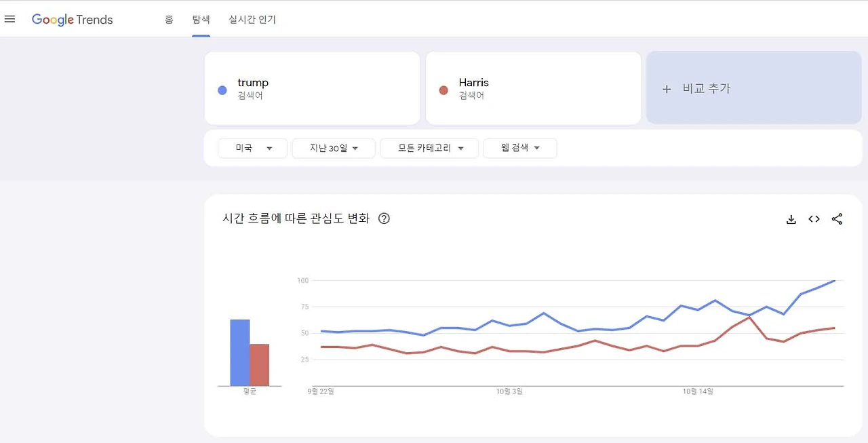Image resolution: width=868 pixels, height=443 pixels.
Task: Share the interest over time chart
Action: [837, 219]
